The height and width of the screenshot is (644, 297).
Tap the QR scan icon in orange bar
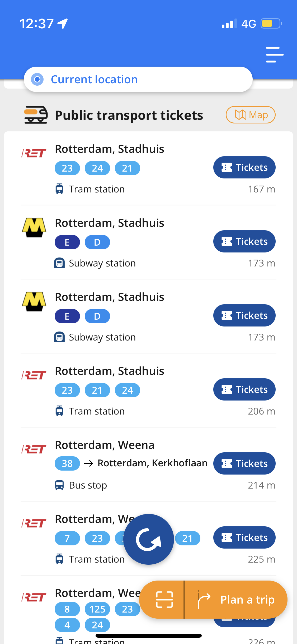[x=164, y=600]
